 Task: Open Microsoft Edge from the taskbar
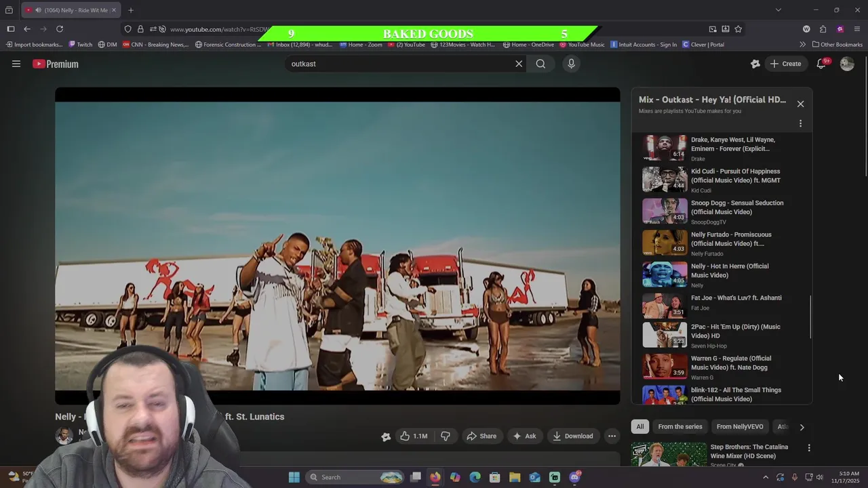[x=475, y=477]
